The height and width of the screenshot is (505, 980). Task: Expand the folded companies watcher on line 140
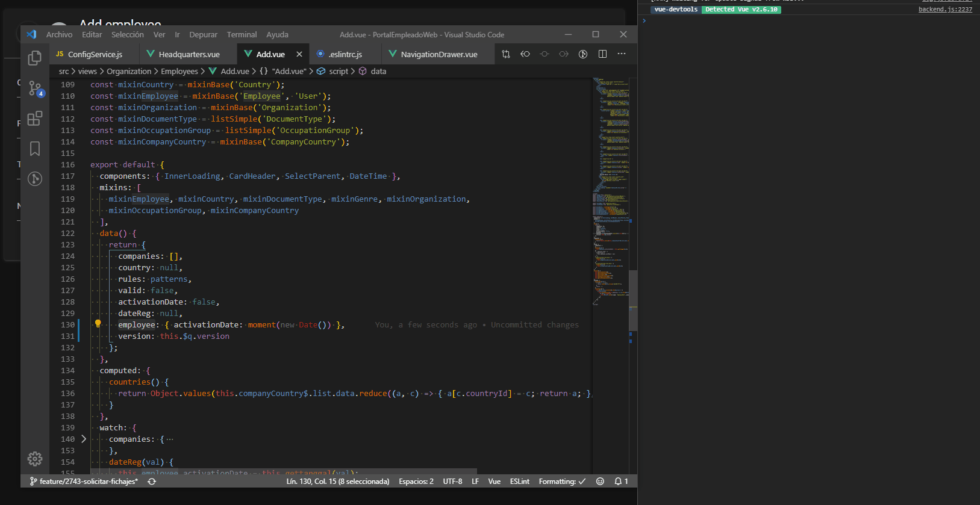pos(84,439)
